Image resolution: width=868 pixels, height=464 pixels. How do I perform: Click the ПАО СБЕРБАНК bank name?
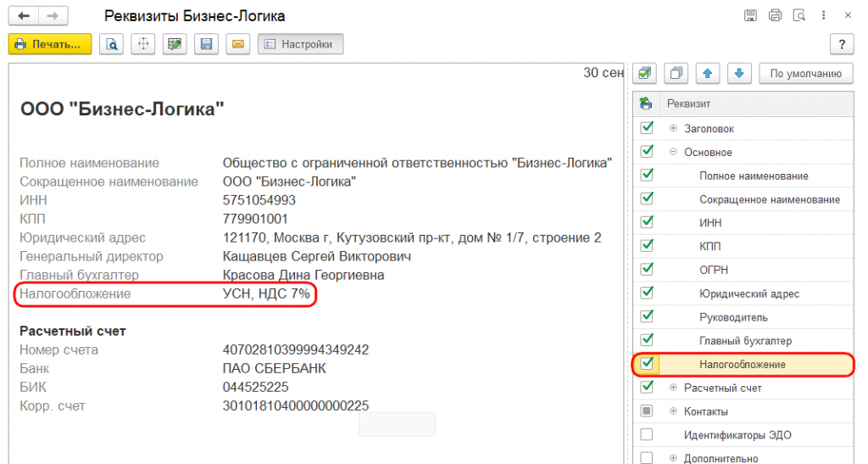click(x=274, y=369)
